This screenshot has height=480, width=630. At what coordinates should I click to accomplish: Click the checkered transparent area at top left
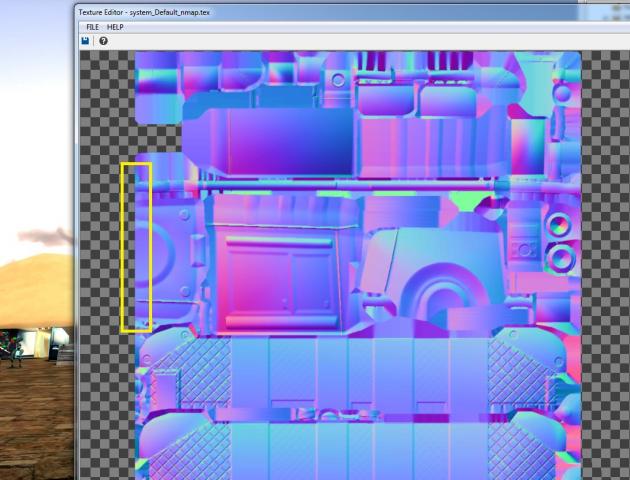pos(105,100)
